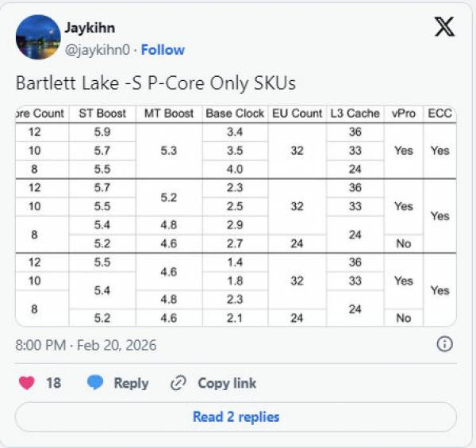Image resolution: width=476 pixels, height=448 pixels.
Task: Click the reply speech bubble icon
Action: point(95,383)
